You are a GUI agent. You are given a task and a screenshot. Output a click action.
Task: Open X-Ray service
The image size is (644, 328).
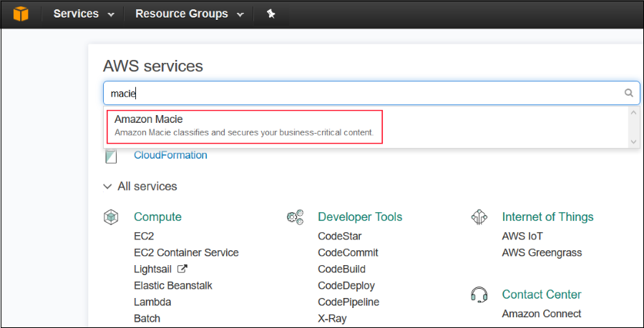point(332,319)
